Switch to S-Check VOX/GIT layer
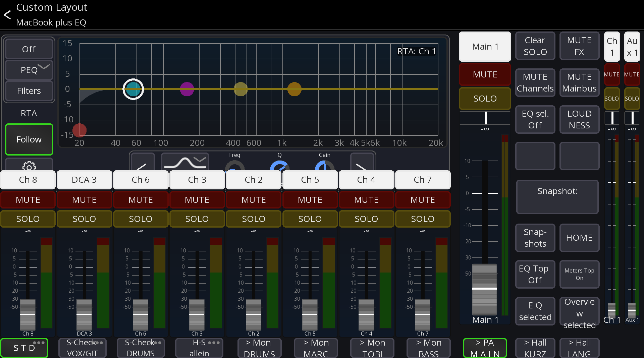 [x=83, y=348]
